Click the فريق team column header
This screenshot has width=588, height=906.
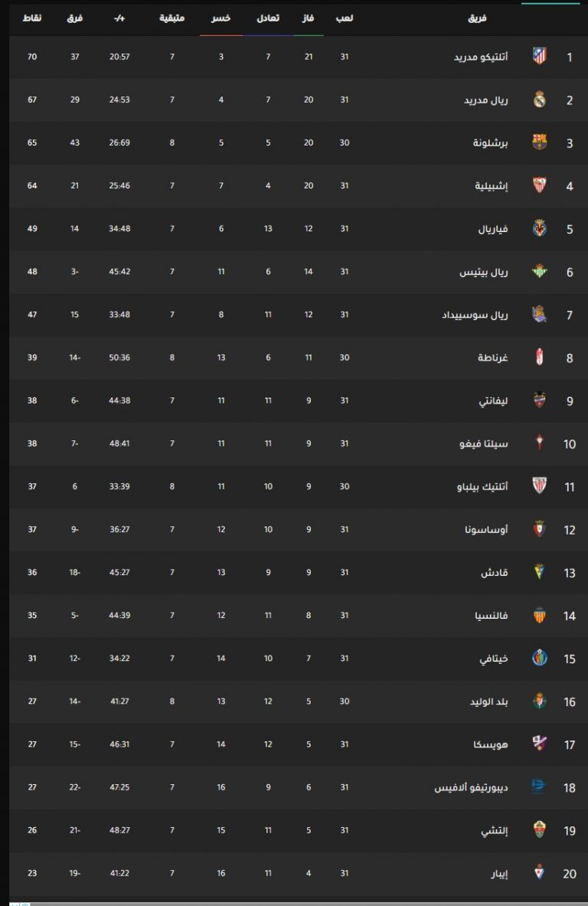[476, 17]
